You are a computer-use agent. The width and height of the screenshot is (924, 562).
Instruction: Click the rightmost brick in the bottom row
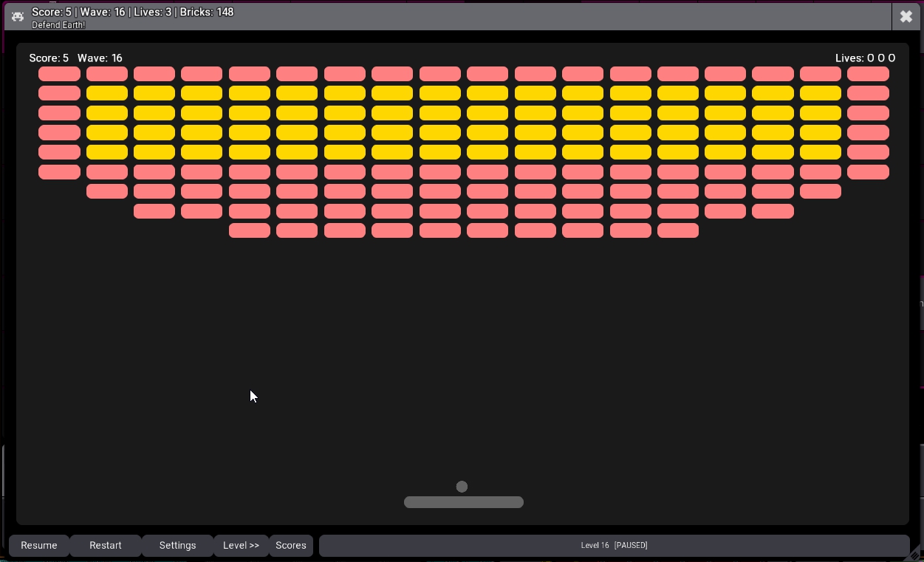[x=678, y=230]
